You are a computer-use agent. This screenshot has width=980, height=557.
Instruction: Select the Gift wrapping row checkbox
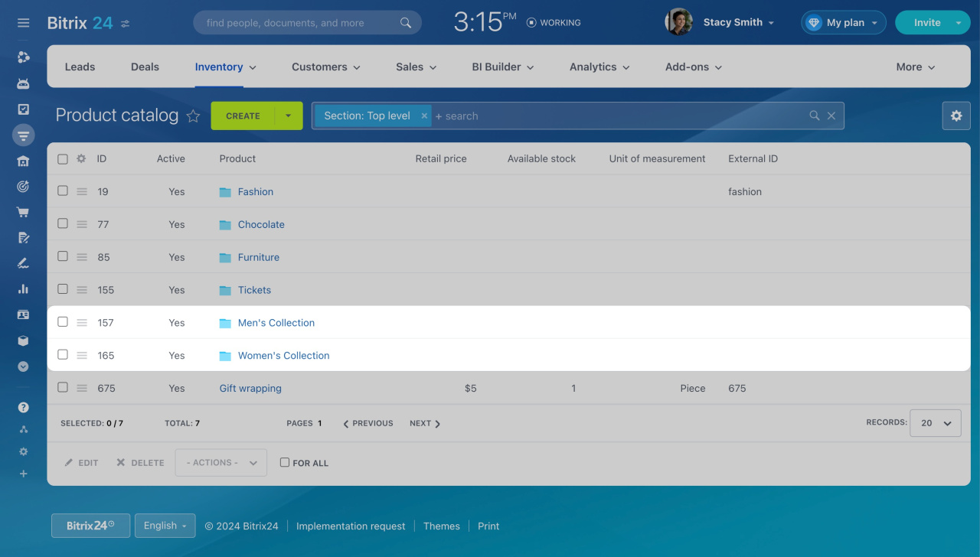point(63,387)
